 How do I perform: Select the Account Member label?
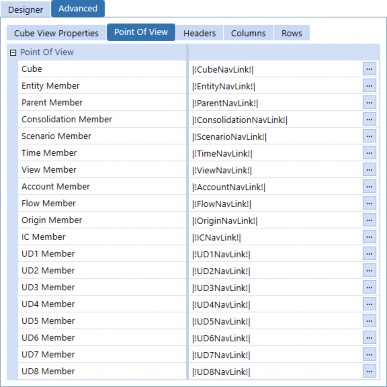[x=56, y=187]
